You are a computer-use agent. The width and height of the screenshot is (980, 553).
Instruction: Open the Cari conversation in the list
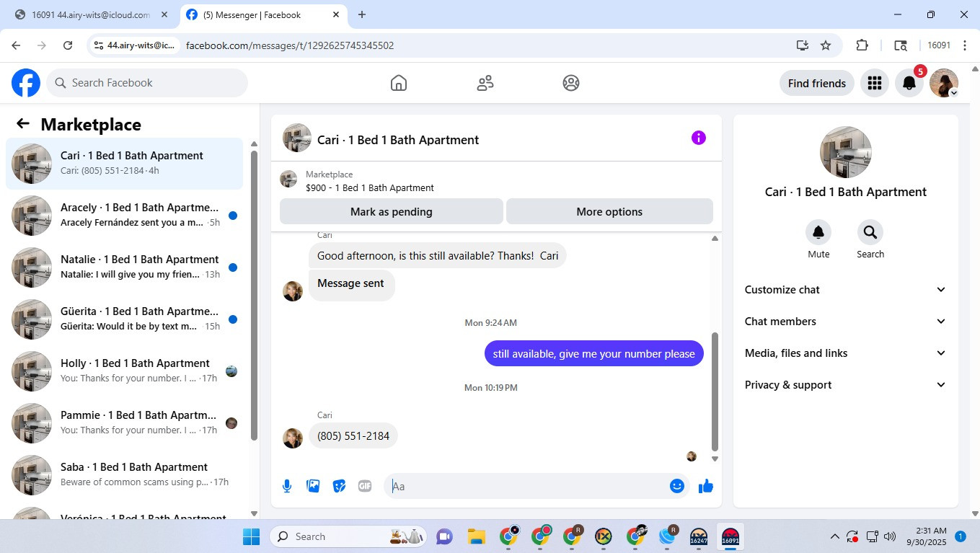(x=124, y=164)
